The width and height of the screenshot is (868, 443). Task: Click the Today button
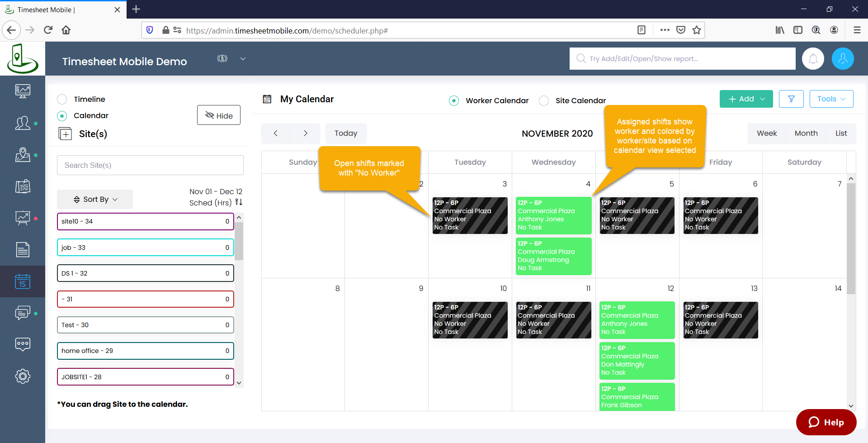tap(345, 133)
